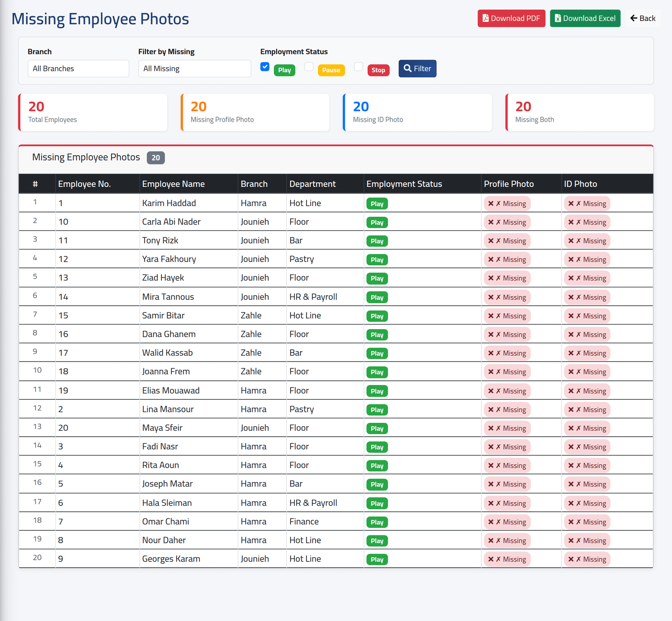Check the Stop employment status checkbox
The width and height of the screenshot is (672, 621).
click(358, 66)
